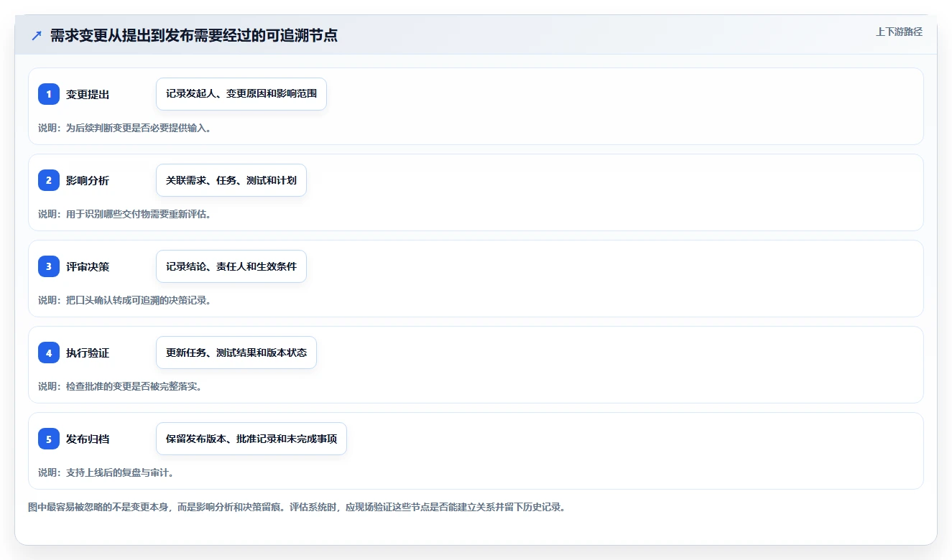This screenshot has width=952, height=560.
Task: Click the arrow icon beside the header title
Action: point(37,35)
